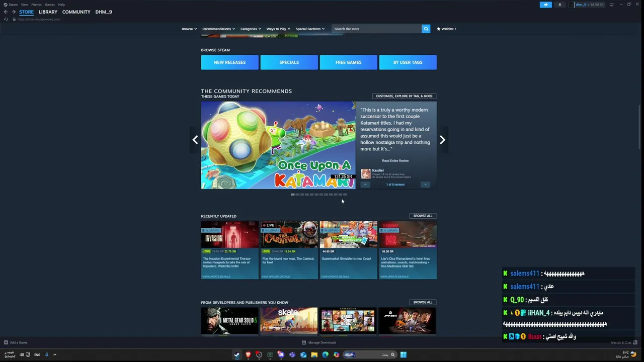Open Manage Downloads
The width and height of the screenshot is (644, 362).
pyautogui.click(x=319, y=342)
